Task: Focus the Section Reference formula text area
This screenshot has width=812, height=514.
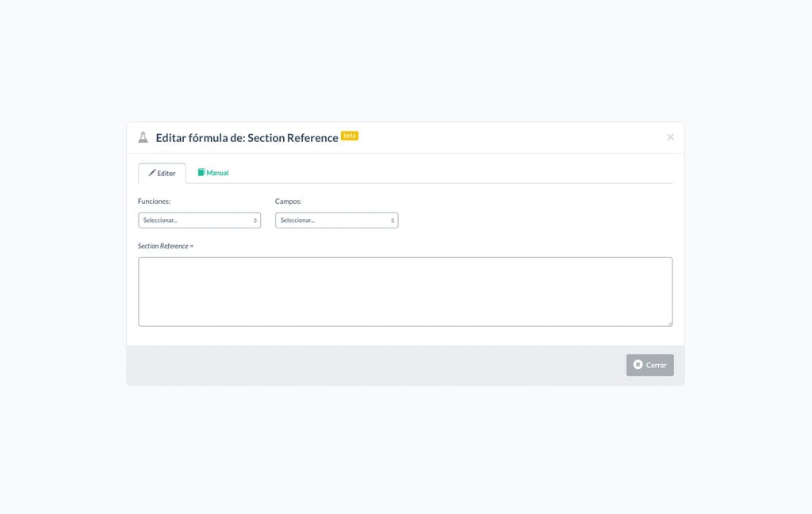Action: 405,292
